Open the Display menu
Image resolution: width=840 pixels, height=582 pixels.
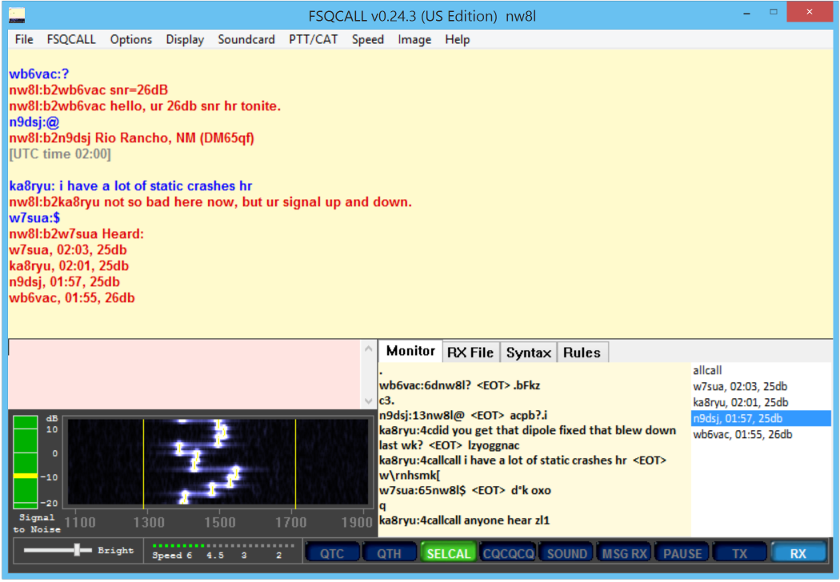click(185, 40)
